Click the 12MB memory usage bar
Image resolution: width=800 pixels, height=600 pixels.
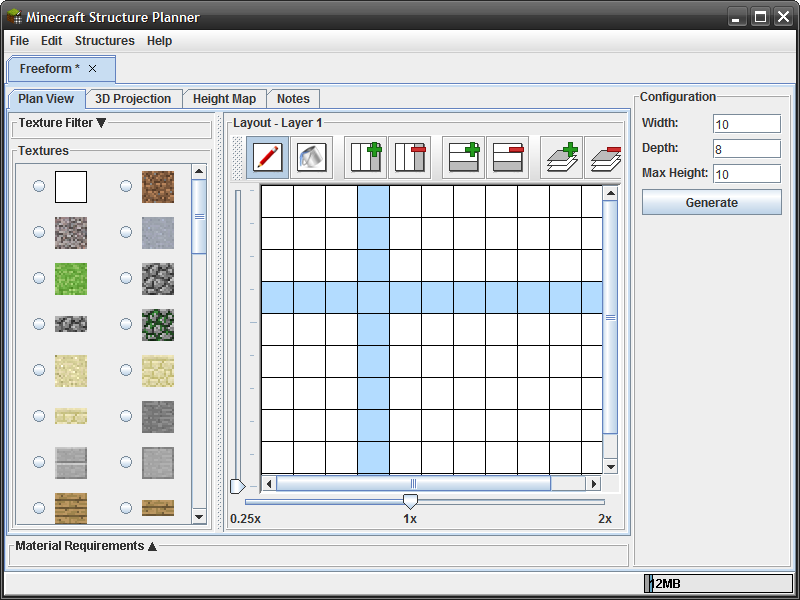[718, 583]
